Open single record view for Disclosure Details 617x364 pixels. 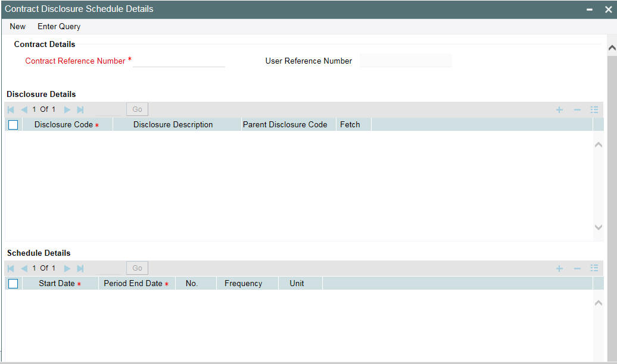coord(594,109)
